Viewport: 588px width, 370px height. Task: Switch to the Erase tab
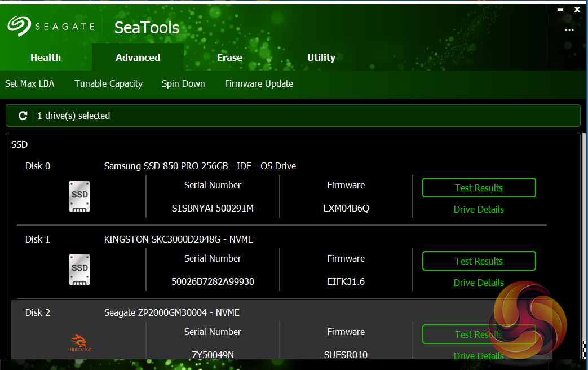point(229,58)
